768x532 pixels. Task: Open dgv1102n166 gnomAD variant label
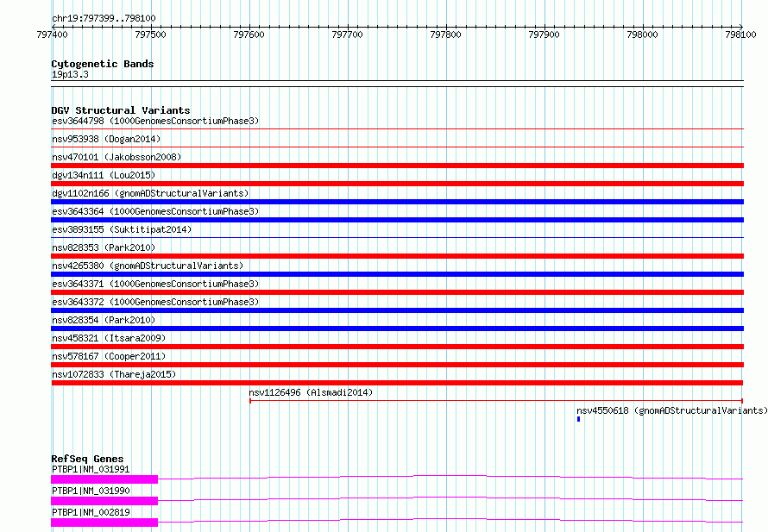[x=150, y=193]
